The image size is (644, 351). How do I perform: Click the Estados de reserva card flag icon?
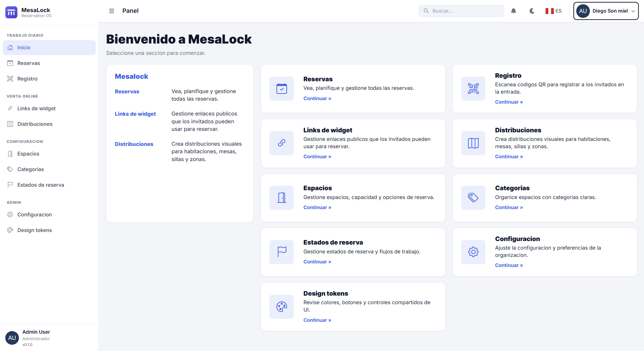(282, 252)
